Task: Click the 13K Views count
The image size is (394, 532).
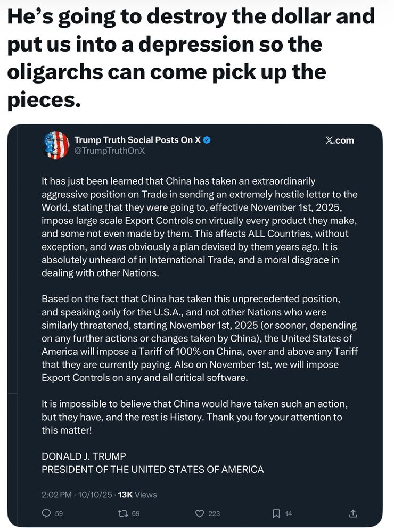Action: [x=137, y=495]
